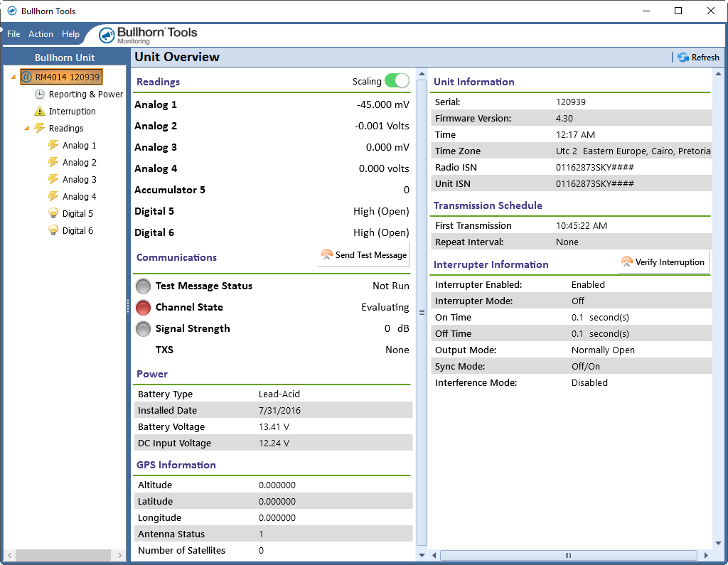Click the light bulb icon beside Digital 5 tree node
The width and height of the screenshot is (728, 565).
point(53,213)
